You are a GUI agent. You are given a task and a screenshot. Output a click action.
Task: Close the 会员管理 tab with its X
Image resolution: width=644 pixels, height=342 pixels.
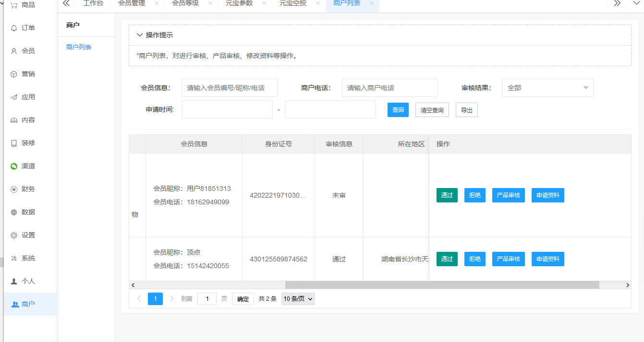pos(157,3)
